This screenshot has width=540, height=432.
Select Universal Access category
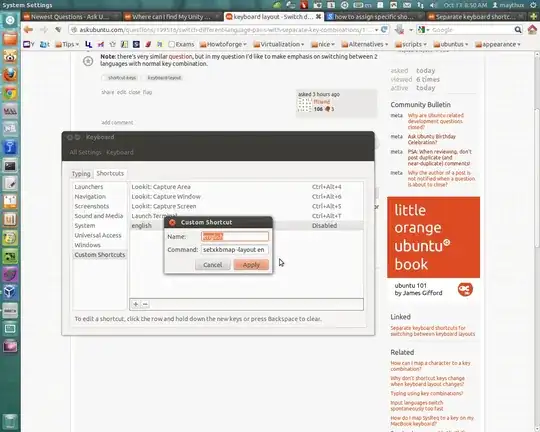[98, 235]
